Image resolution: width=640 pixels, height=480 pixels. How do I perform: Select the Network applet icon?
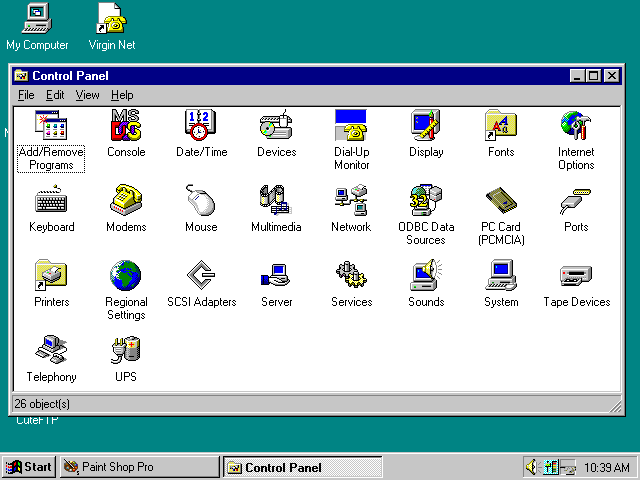[351, 200]
